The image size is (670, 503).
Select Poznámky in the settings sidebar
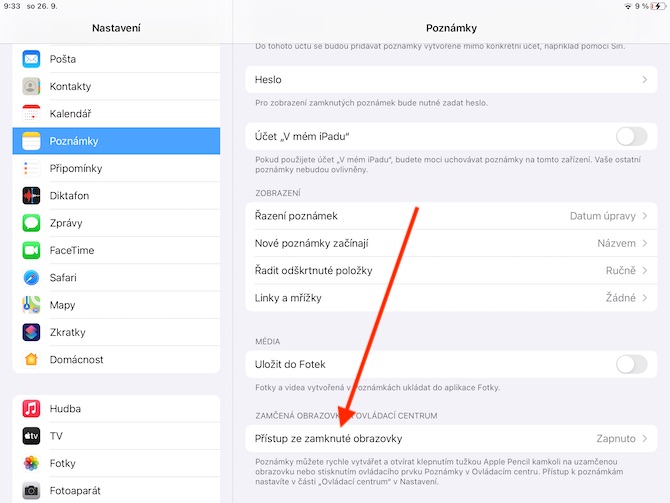116,141
